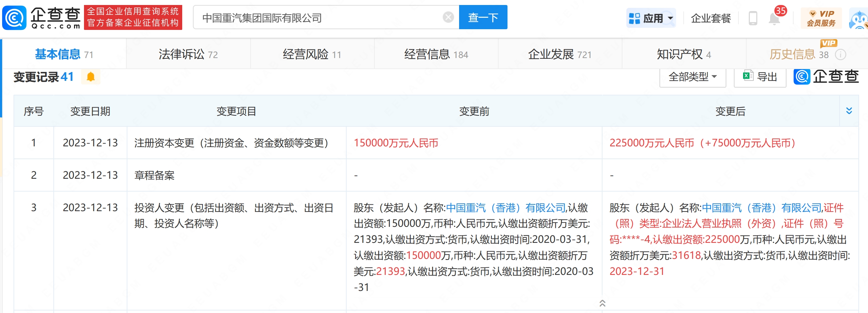The image size is (868, 313).
Task: Switch to 企业发展 tab
Action: pos(560,54)
